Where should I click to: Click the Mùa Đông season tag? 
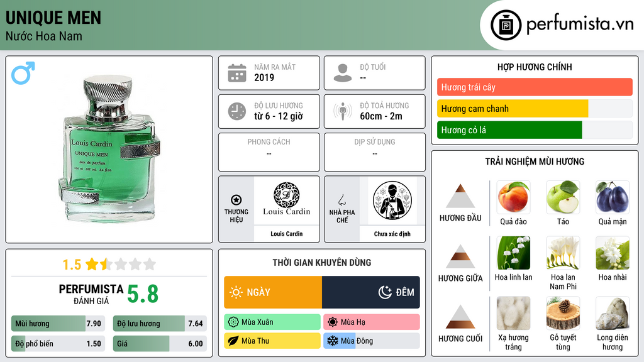372,341
